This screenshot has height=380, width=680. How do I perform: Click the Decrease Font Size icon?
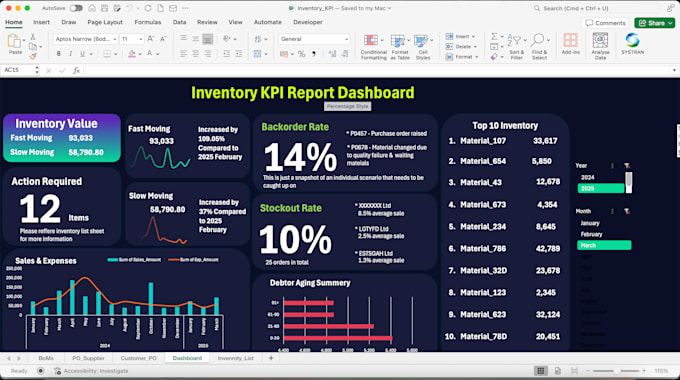(163, 39)
